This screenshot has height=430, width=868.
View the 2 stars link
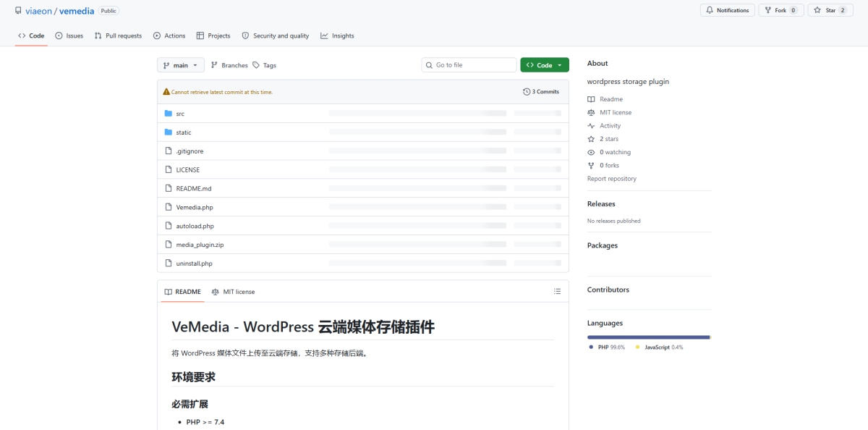(603, 139)
